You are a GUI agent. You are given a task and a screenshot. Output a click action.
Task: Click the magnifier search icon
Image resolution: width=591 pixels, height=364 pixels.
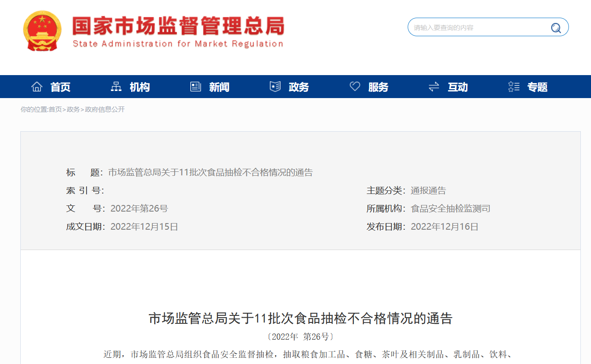(x=556, y=28)
